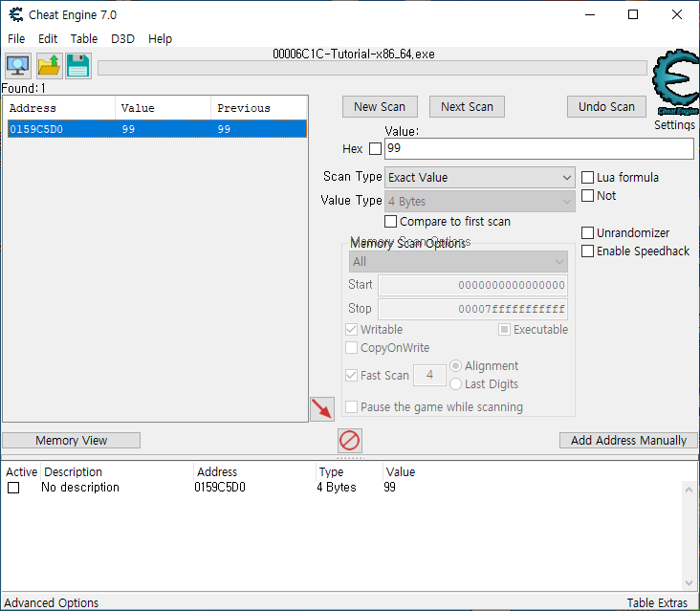Open the D3D menu
Image resolution: width=700 pixels, height=611 pixels.
tap(122, 39)
